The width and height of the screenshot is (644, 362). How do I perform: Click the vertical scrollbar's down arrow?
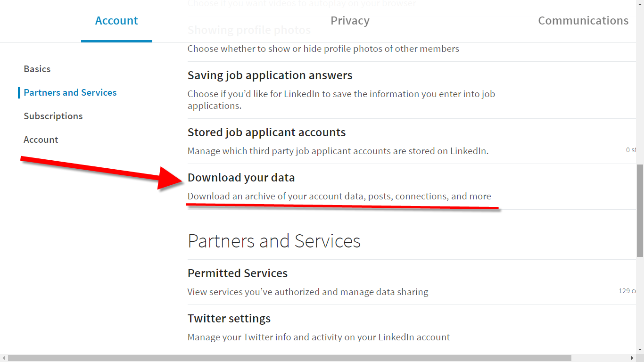[640, 350]
